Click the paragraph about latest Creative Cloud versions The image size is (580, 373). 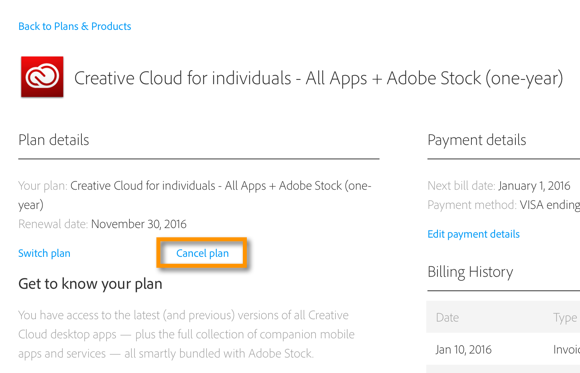pyautogui.click(x=186, y=334)
